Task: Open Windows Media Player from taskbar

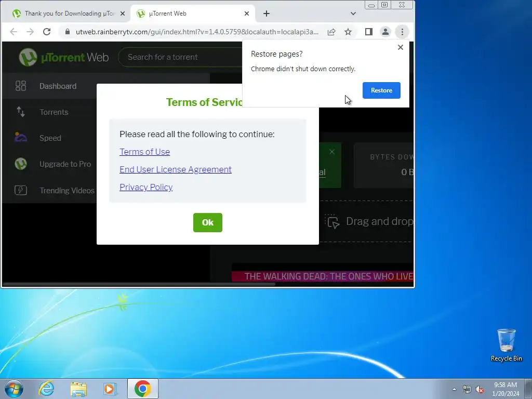Action: coord(110,389)
